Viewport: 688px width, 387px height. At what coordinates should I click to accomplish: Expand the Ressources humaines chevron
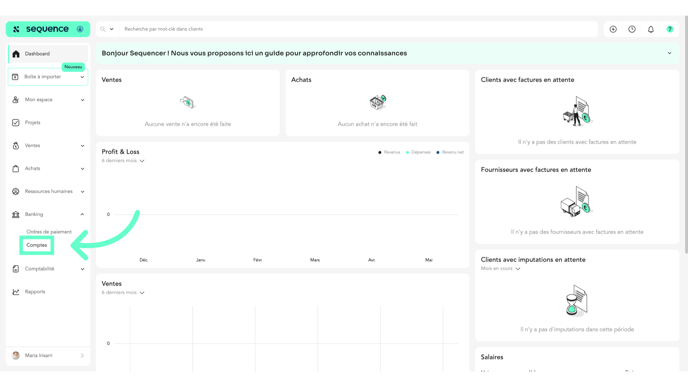[82, 192]
